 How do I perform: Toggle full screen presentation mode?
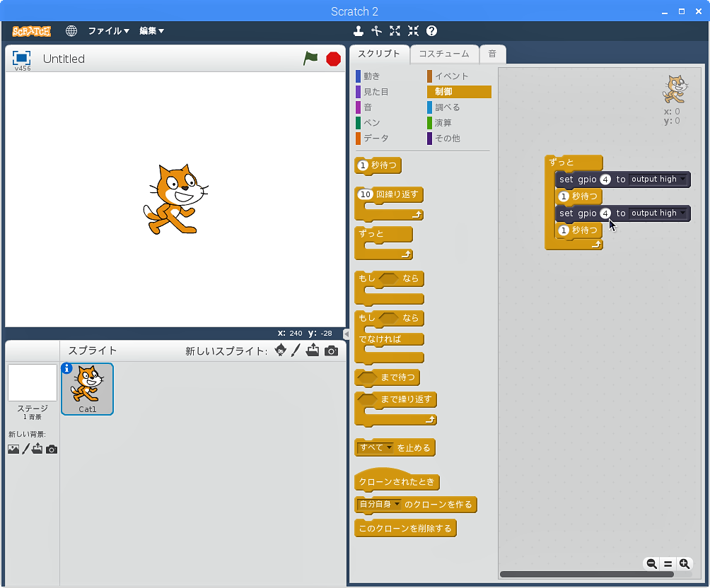coord(22,58)
